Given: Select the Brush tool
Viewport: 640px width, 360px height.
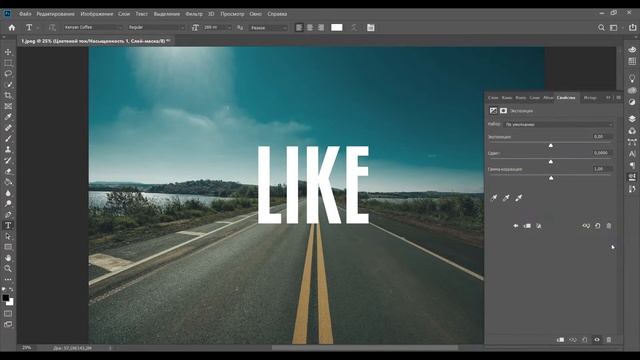Looking at the screenshot, I should coord(8,139).
